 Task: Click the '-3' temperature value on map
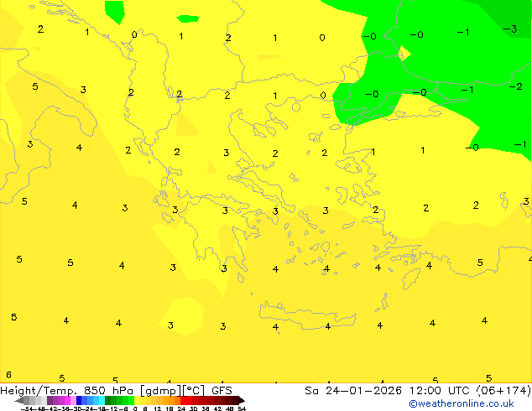pyautogui.click(x=510, y=29)
